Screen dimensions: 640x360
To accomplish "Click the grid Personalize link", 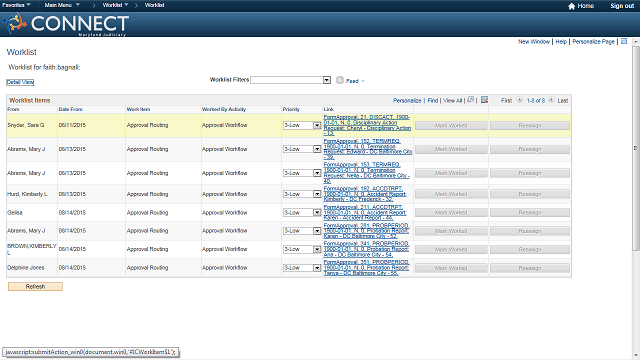I will coord(407,100).
